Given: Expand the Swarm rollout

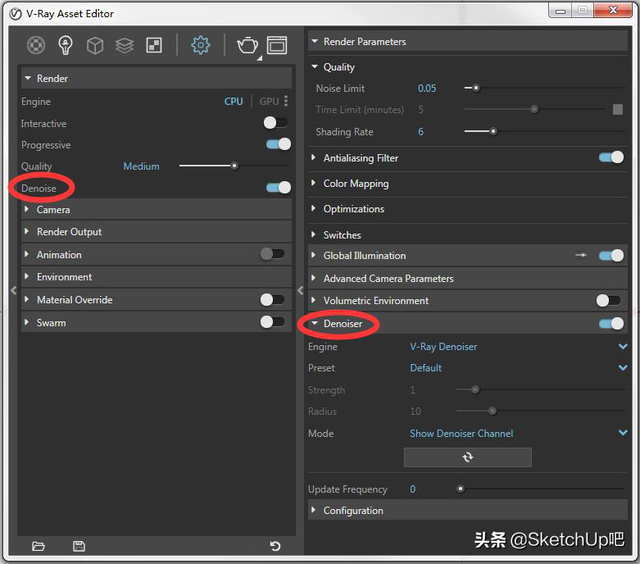Looking at the screenshot, I should pos(156,322).
